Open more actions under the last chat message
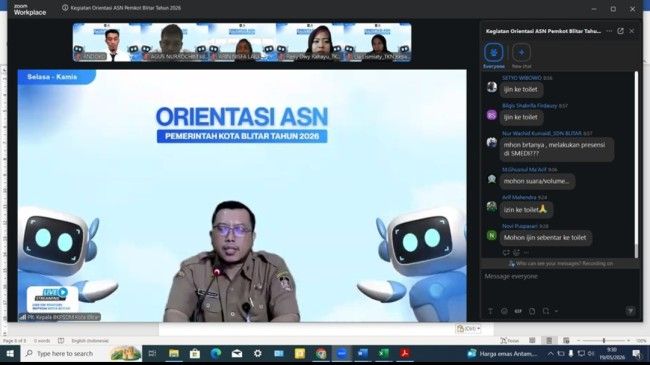Viewport: 650px width, 365px height. [x=526, y=252]
